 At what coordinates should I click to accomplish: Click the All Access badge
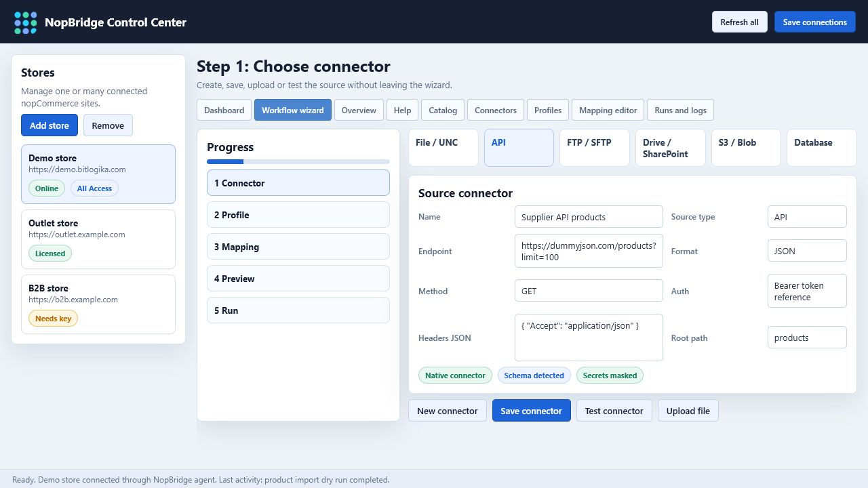(94, 188)
